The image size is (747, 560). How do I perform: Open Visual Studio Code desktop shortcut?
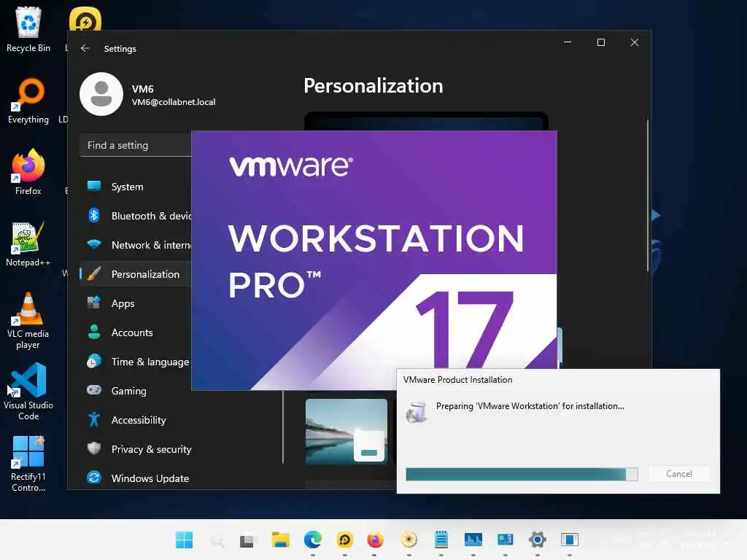coord(28,392)
